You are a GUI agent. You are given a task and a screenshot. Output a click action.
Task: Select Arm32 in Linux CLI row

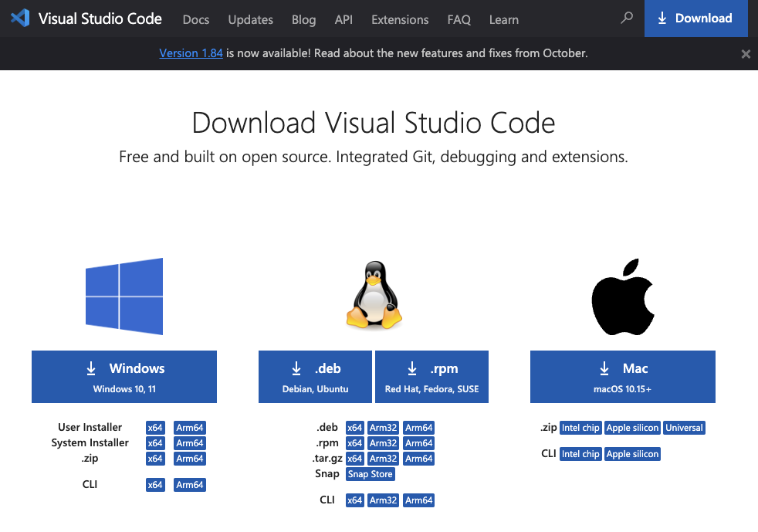click(x=384, y=500)
